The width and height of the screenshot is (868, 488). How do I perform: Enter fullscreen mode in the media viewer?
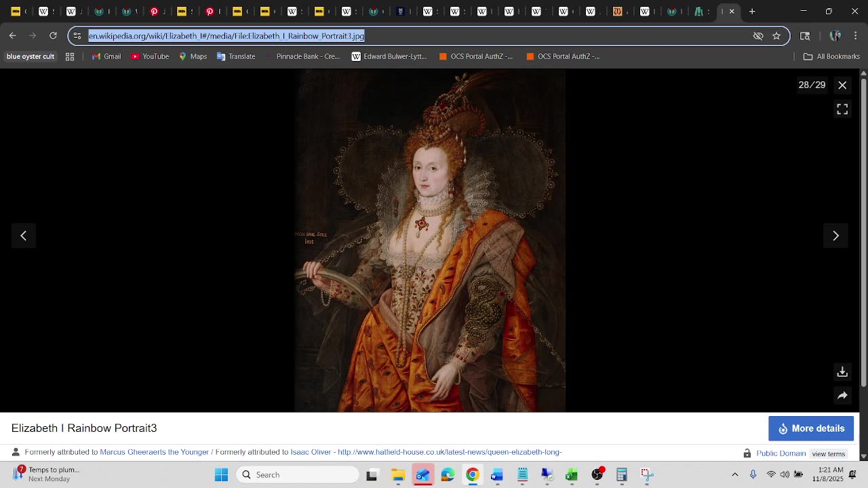[x=842, y=109]
